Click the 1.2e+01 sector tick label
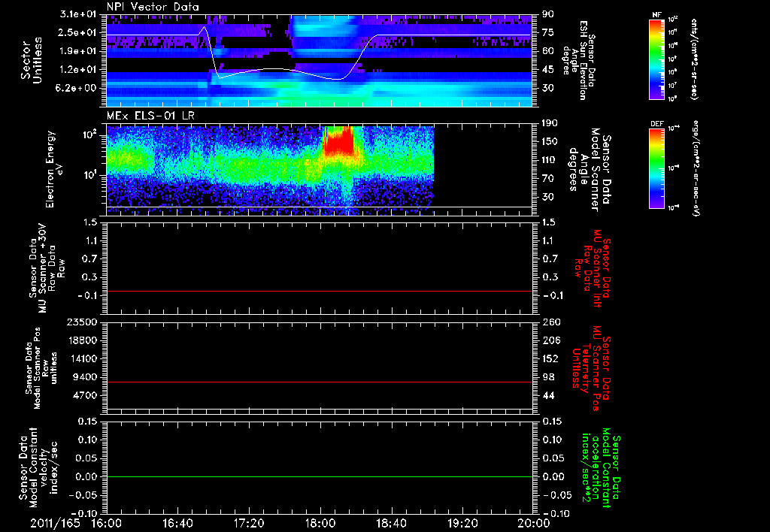Viewport: 770px width, 532px height. pyautogui.click(x=78, y=70)
